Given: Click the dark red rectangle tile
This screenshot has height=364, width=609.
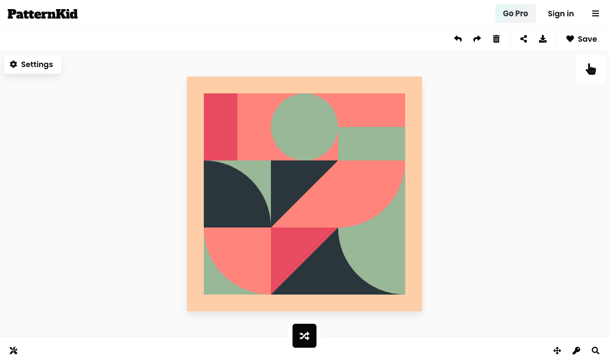Looking at the screenshot, I should (x=221, y=127).
